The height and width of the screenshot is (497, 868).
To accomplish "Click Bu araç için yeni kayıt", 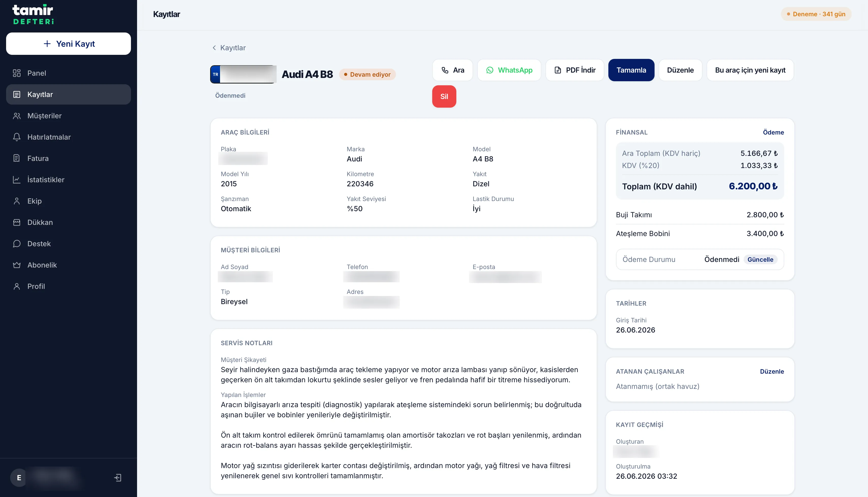I will click(750, 70).
